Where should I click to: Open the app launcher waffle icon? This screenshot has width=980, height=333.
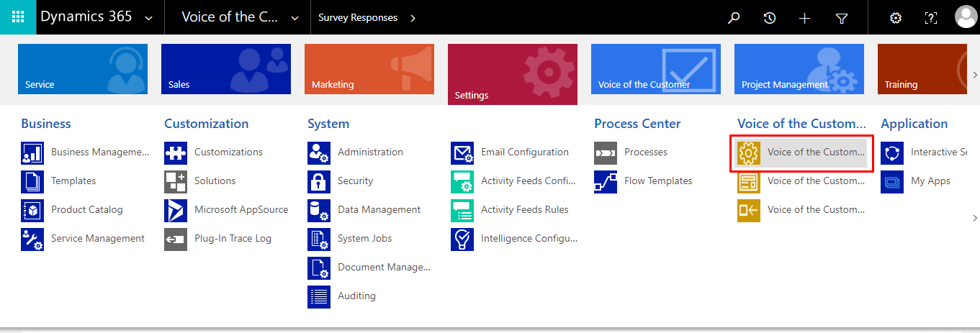18,17
